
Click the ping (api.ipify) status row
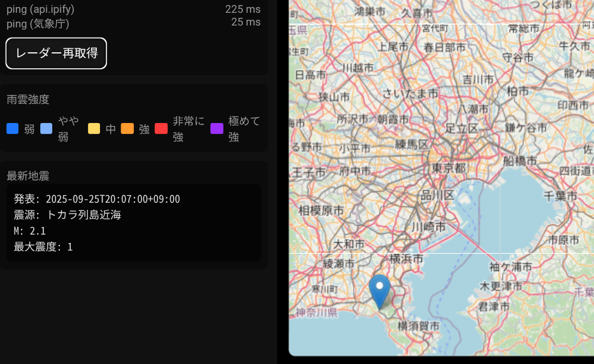pos(133,9)
